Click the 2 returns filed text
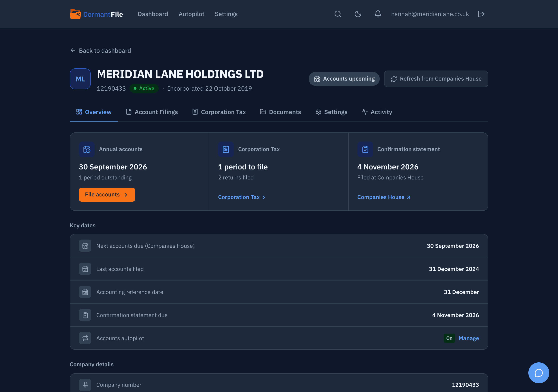The height and width of the screenshot is (392, 558). click(236, 177)
